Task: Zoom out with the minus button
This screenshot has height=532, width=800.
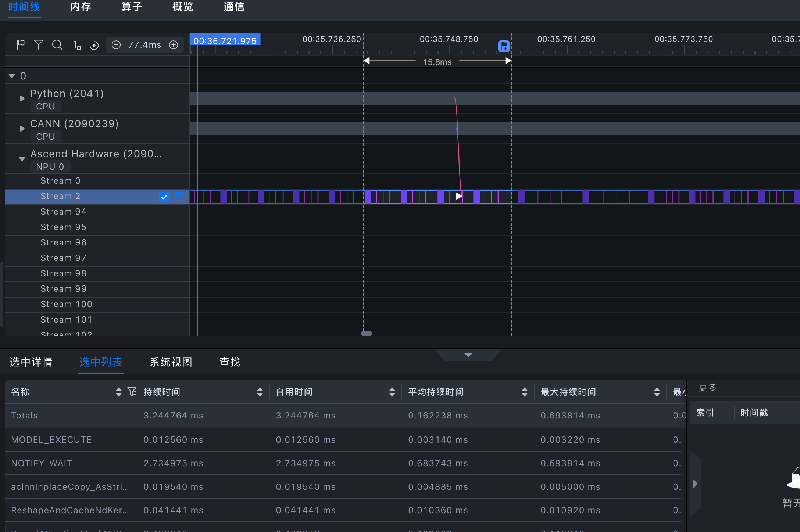Action: 116,45
